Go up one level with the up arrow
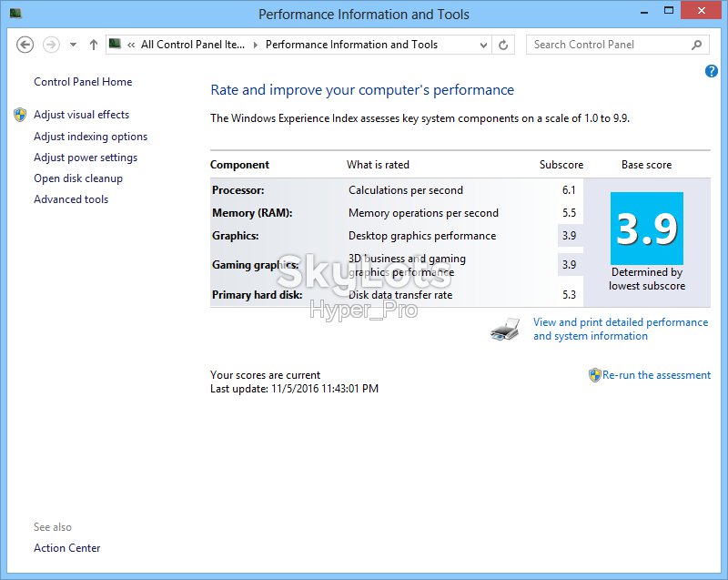Image resolution: width=728 pixels, height=580 pixels. pyautogui.click(x=94, y=45)
